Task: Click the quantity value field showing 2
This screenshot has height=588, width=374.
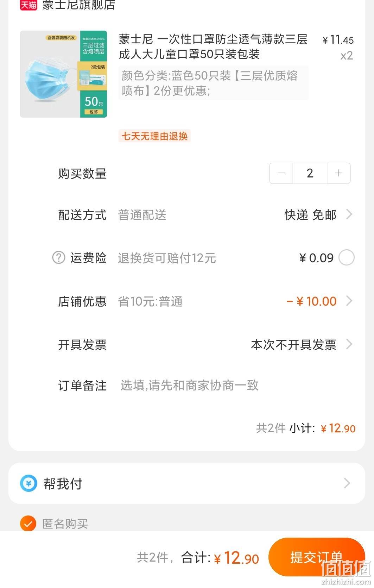Action: (310, 173)
